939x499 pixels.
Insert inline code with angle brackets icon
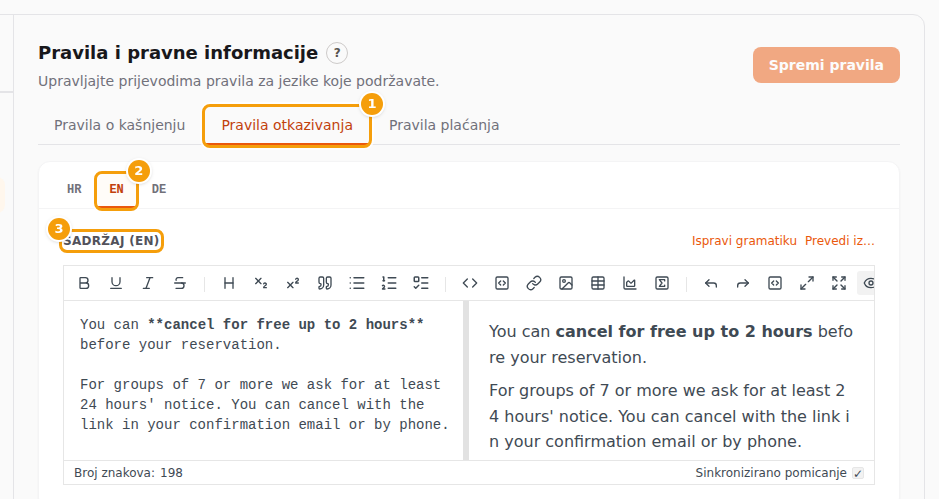(470, 283)
